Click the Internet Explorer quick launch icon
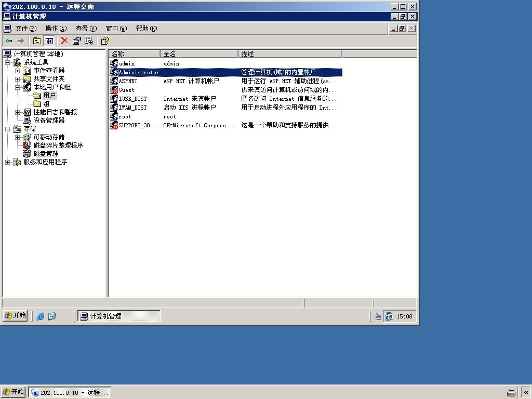The height and width of the screenshot is (399, 532). tap(41, 316)
